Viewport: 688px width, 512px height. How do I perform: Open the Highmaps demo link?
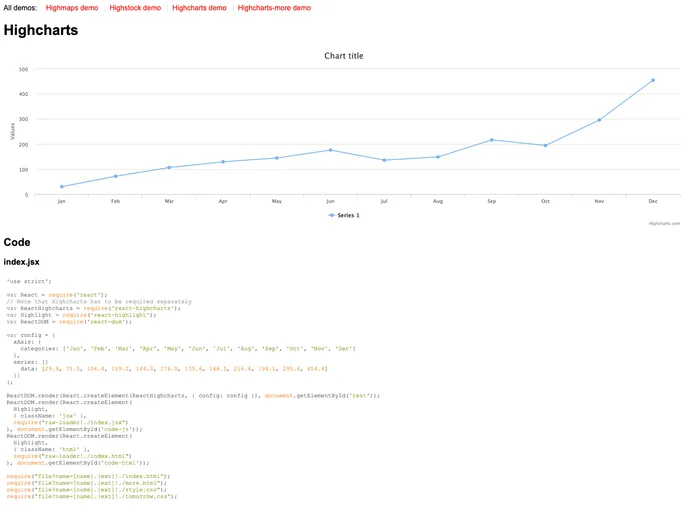coord(72,8)
